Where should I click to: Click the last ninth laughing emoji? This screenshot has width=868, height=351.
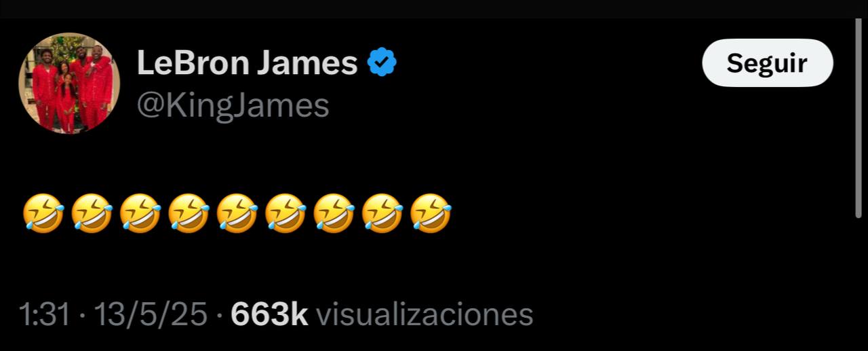pyautogui.click(x=431, y=213)
